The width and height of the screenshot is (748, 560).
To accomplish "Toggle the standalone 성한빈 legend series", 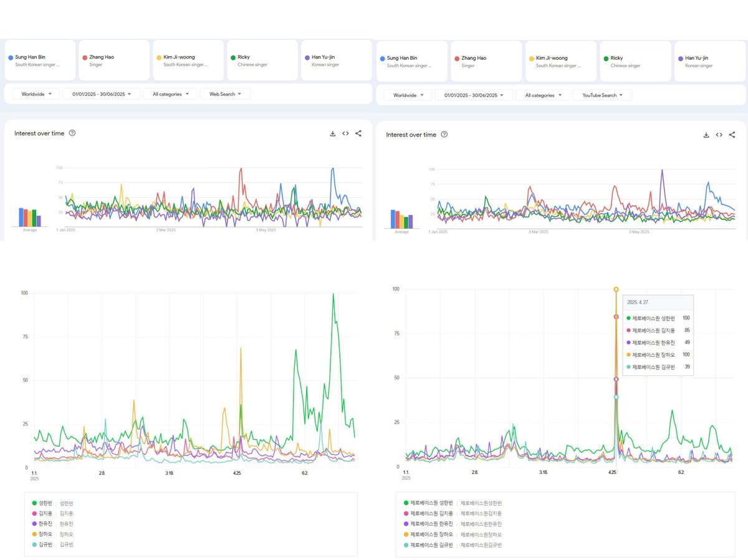I will pyautogui.click(x=44, y=503).
